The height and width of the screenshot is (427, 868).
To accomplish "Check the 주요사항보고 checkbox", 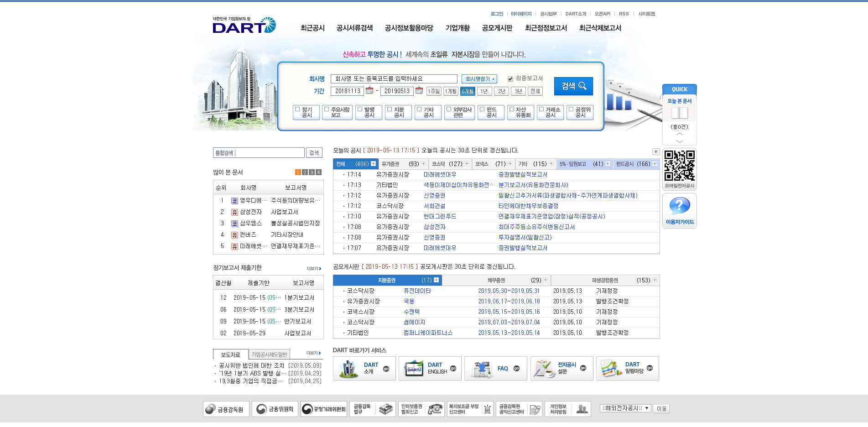I will pos(327,109).
